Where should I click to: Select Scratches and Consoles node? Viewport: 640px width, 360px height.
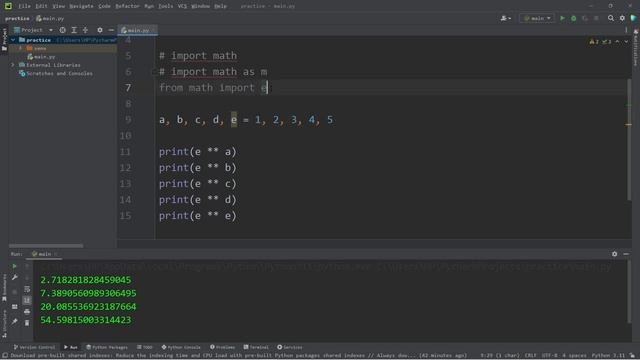coord(56,73)
